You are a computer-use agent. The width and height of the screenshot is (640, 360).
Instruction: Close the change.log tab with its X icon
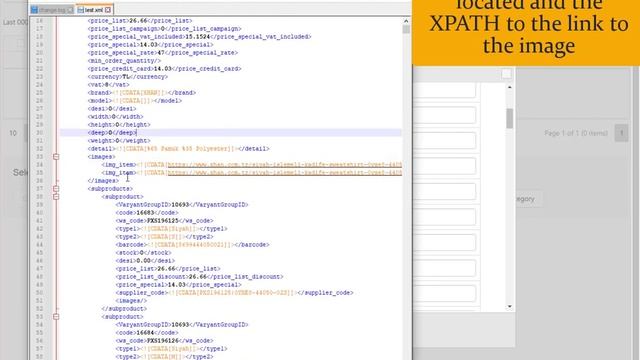(70, 10)
